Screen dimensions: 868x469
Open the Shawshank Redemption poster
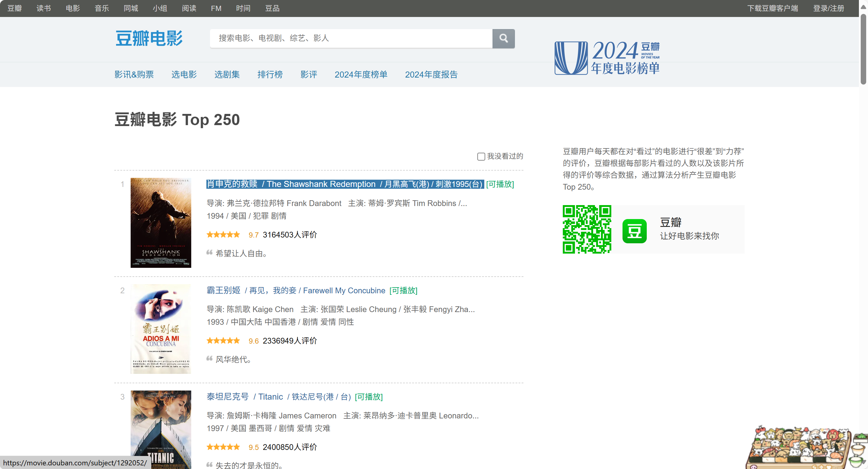point(161,223)
